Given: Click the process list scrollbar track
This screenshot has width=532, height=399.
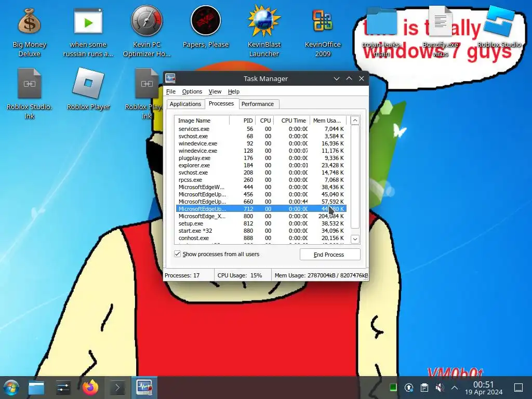Looking at the screenshot, I should (x=355, y=180).
